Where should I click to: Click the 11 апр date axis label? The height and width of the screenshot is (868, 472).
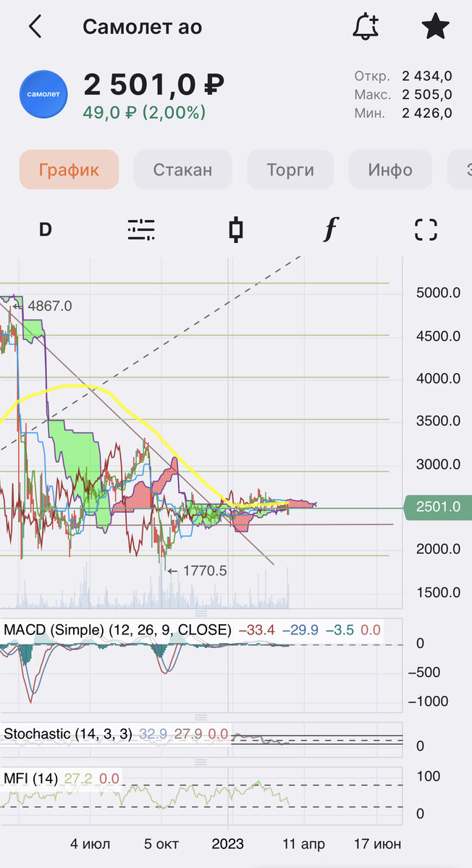click(304, 843)
